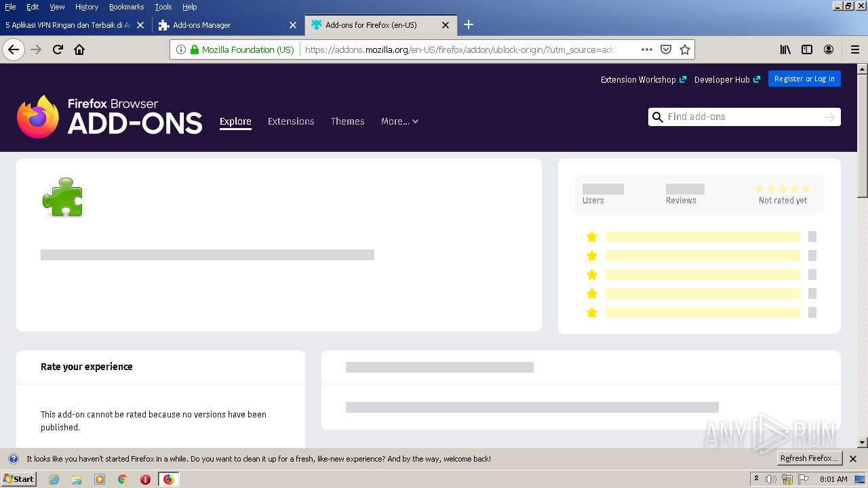Open Firefox Account icon
This screenshot has height=488, width=868.
pyautogui.click(x=829, y=49)
